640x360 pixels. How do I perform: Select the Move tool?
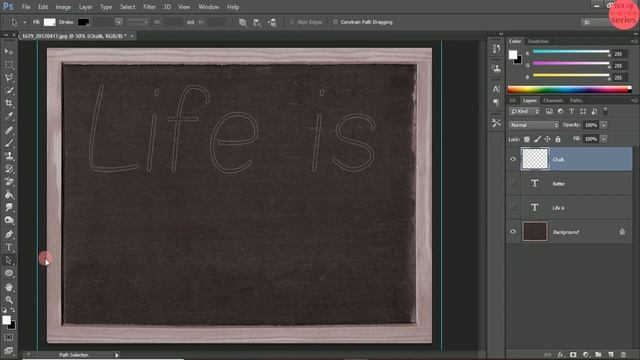point(9,52)
